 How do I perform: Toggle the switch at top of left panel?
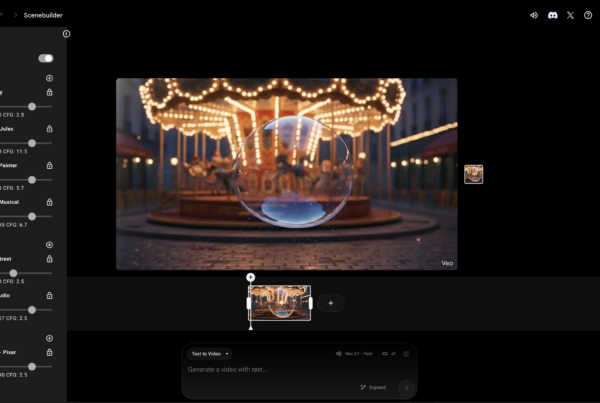pyautogui.click(x=45, y=58)
